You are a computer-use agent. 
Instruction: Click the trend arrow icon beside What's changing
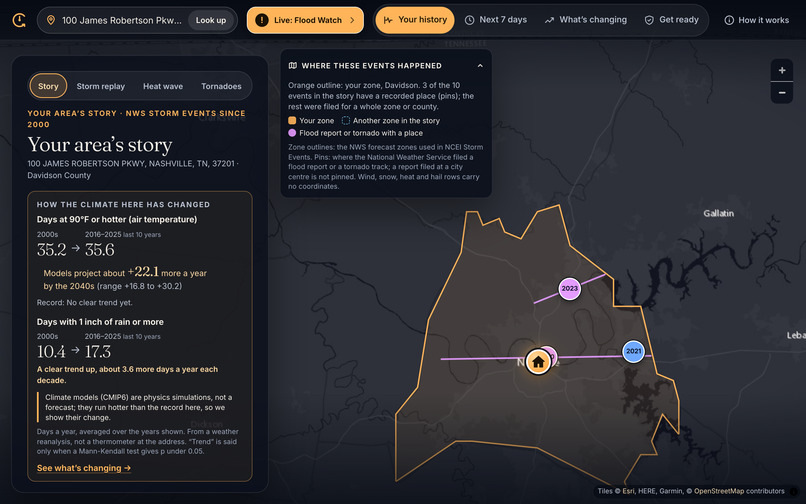pos(549,20)
